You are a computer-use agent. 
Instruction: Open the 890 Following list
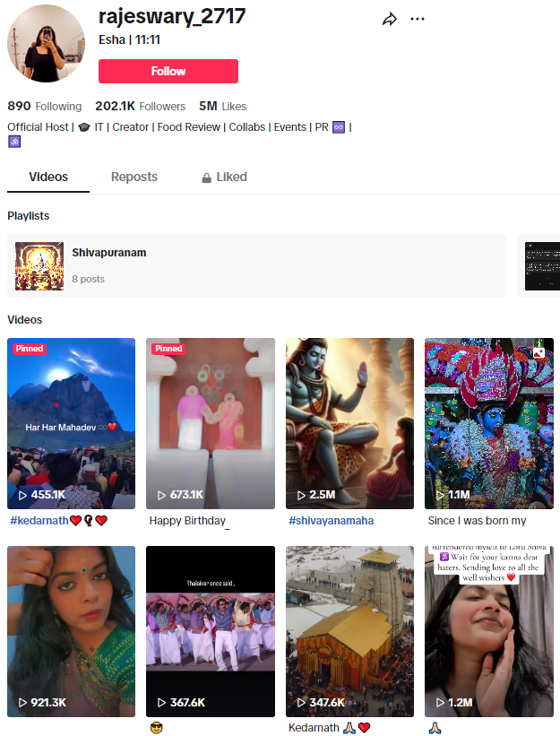[x=44, y=106]
